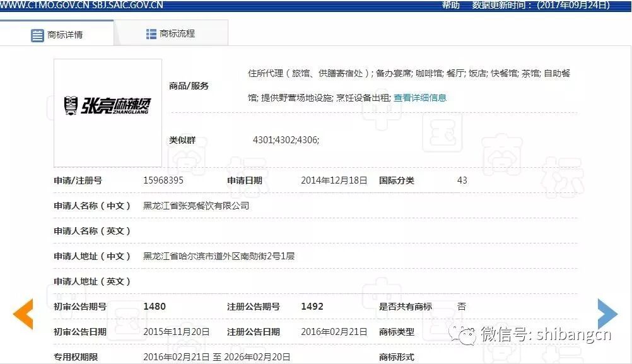Click international class value 43
The height and width of the screenshot is (364, 632).
point(462,180)
